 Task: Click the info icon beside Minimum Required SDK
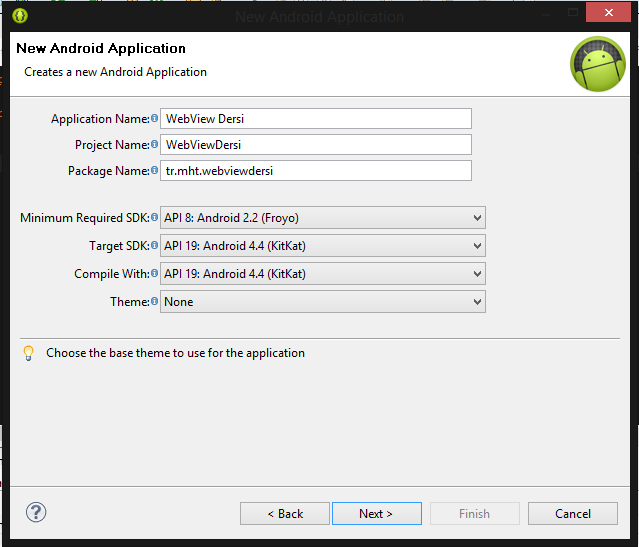click(x=154, y=217)
